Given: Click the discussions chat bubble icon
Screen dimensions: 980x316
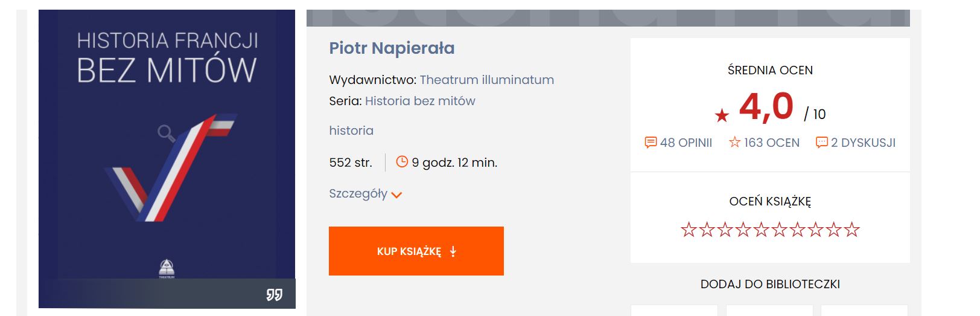Looking at the screenshot, I should (821, 143).
